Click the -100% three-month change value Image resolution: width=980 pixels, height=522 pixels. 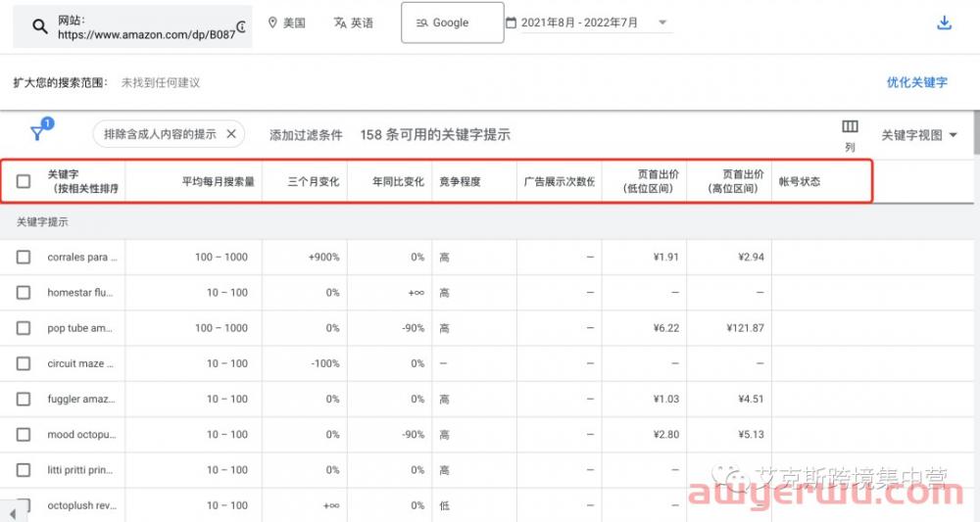point(325,363)
